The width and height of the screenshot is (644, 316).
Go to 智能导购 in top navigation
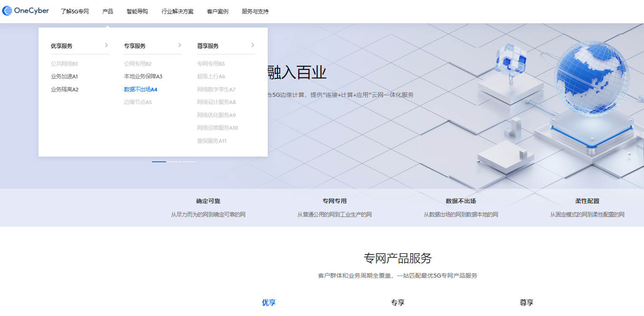[137, 11]
